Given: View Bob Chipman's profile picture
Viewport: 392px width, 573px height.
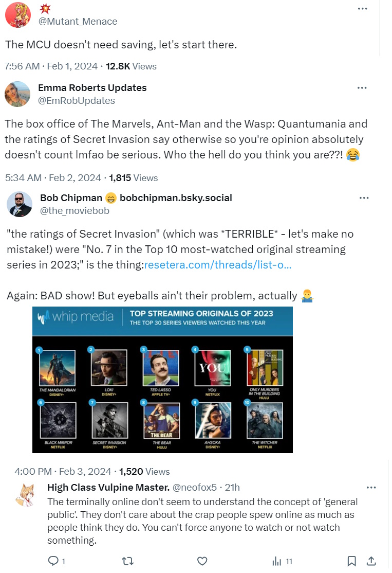Looking at the screenshot, I should point(20,204).
